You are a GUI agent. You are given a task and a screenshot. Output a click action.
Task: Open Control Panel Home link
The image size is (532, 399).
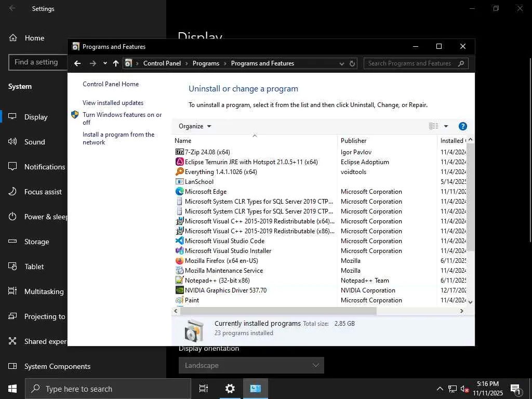111,84
